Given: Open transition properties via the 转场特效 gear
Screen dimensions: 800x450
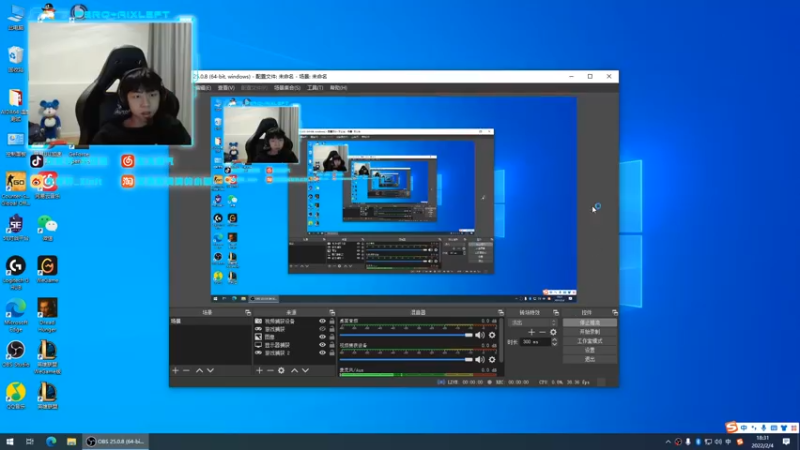Looking at the screenshot, I should click(553, 332).
